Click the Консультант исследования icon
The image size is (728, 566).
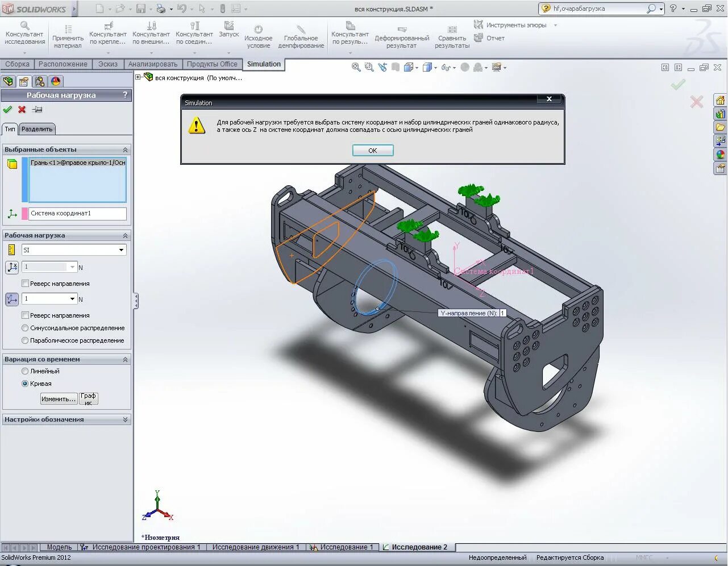24,26
